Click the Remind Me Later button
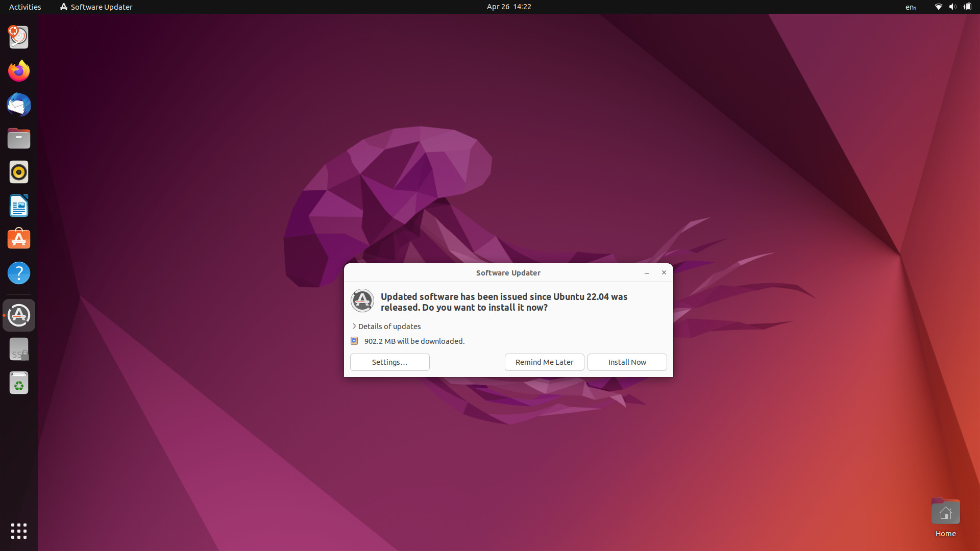The height and width of the screenshot is (551, 980). [x=544, y=362]
